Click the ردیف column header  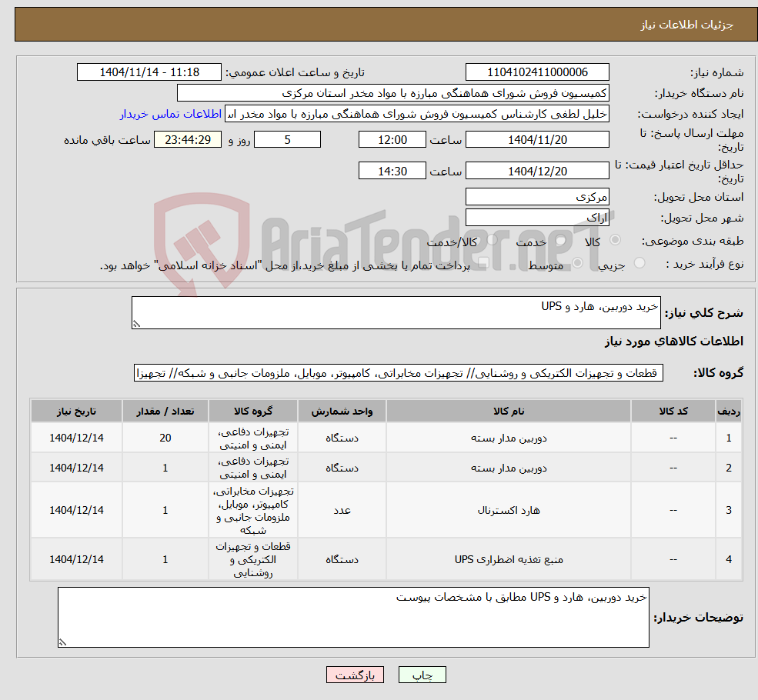pyautogui.click(x=729, y=411)
